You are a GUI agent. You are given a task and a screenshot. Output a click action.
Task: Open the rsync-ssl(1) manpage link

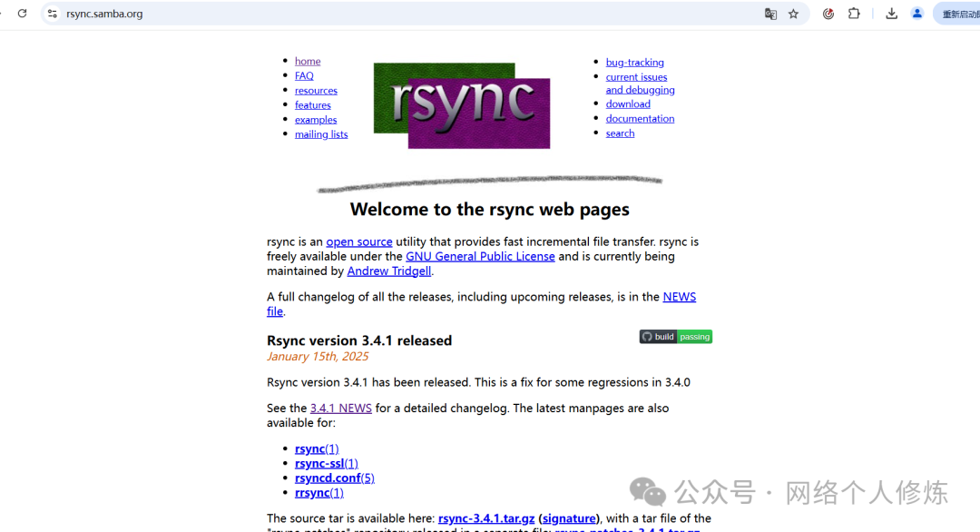coord(327,463)
